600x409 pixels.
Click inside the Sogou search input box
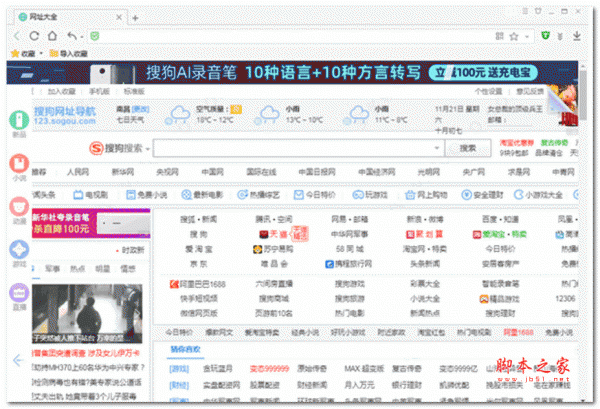[x=298, y=148]
